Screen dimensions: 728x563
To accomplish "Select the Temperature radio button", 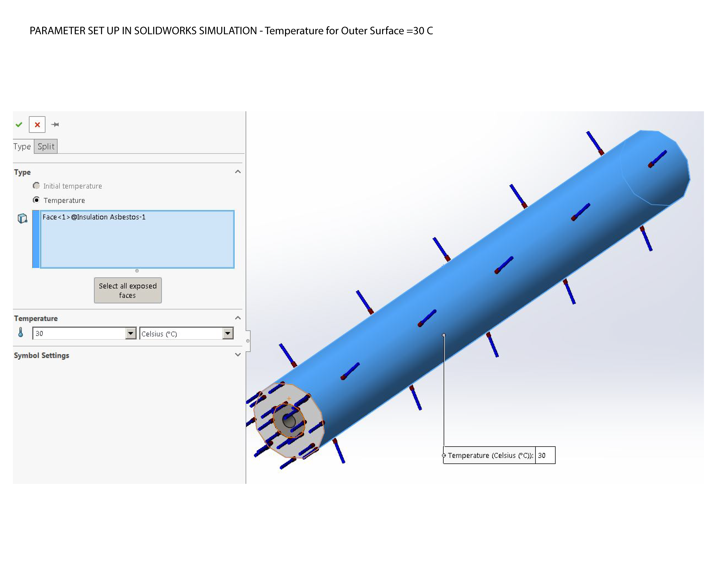I will tap(36, 200).
